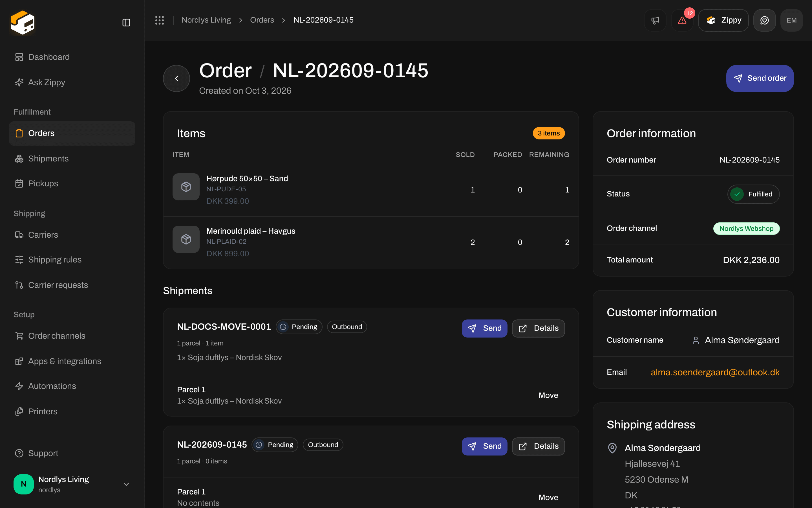The image size is (812, 508).
Task: Open the apps grid icon
Action: coord(159,20)
